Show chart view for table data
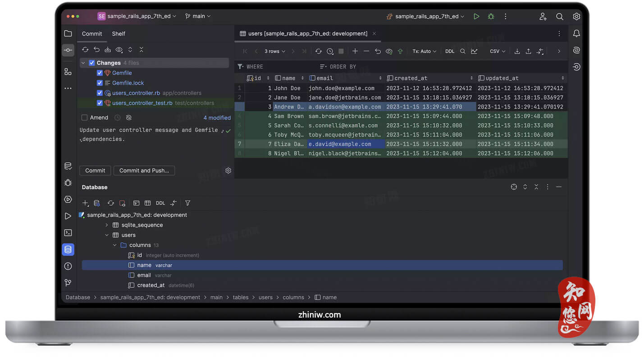 coord(474,51)
